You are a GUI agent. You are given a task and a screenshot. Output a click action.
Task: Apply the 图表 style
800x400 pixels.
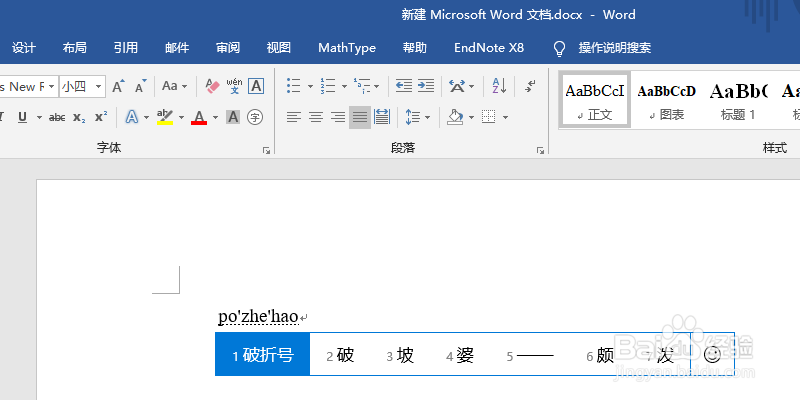666,99
